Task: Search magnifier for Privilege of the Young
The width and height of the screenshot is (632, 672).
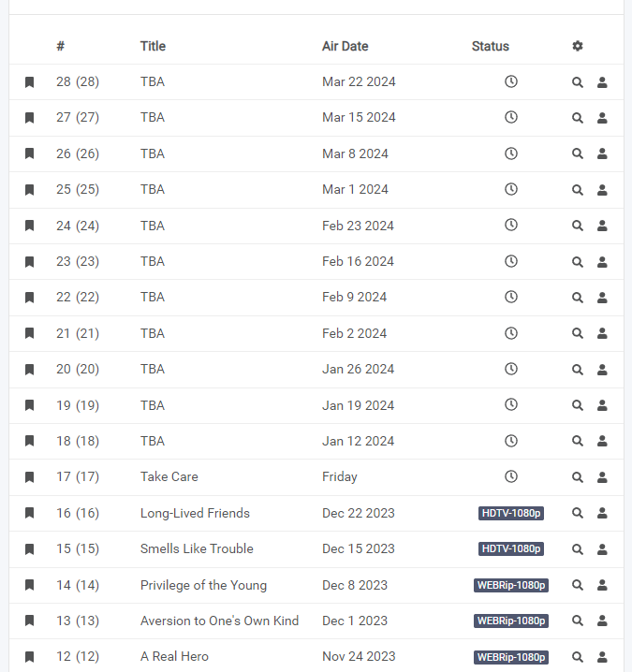Action: coord(578,585)
